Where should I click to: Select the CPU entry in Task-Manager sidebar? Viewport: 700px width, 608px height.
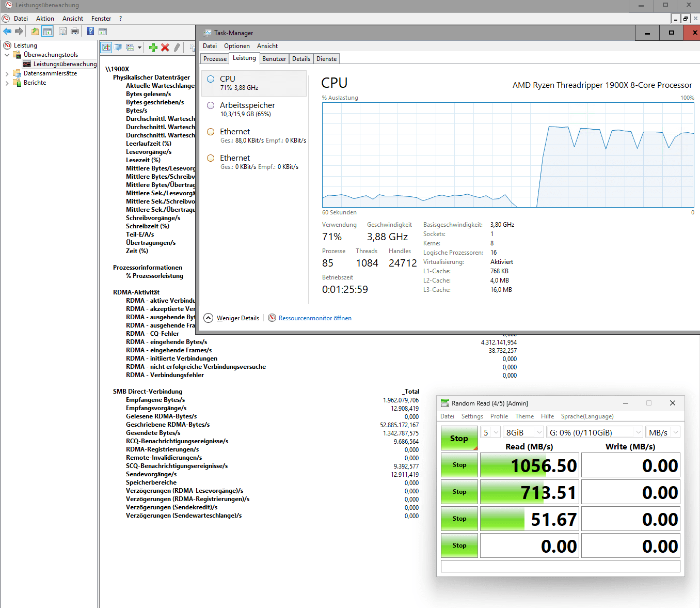254,83
